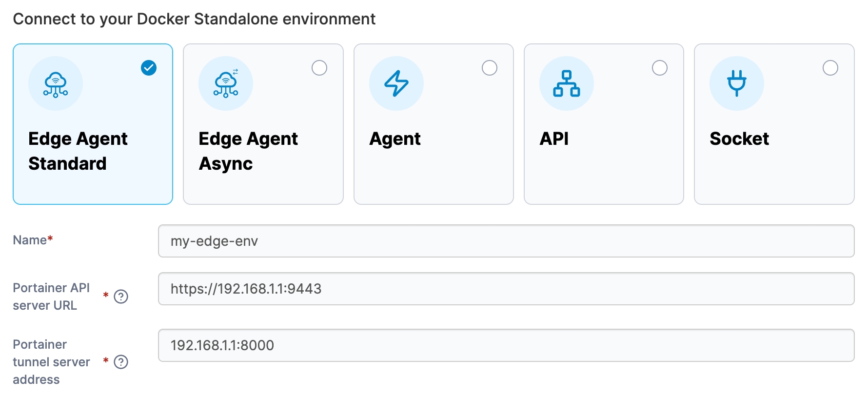868x397 pixels.
Task: Click the API network diagram icon
Action: (x=566, y=84)
